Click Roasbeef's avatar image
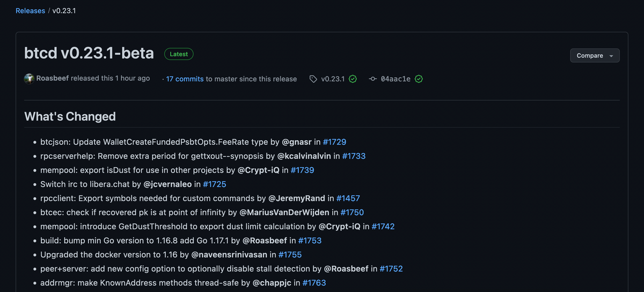This screenshot has height=292, width=644. [30, 79]
